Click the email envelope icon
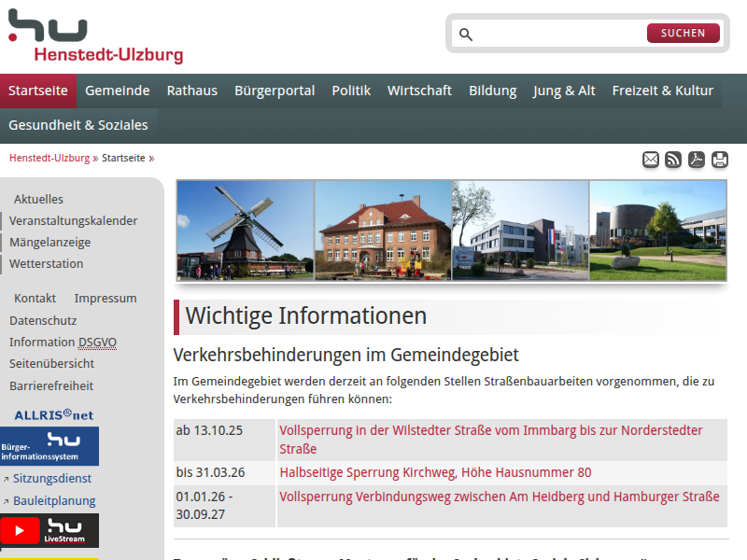 [x=651, y=160]
